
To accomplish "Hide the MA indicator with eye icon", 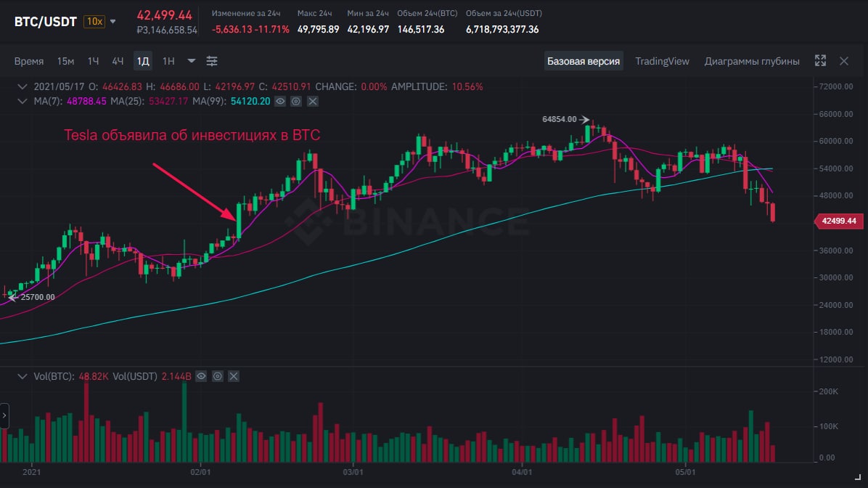I will [280, 102].
